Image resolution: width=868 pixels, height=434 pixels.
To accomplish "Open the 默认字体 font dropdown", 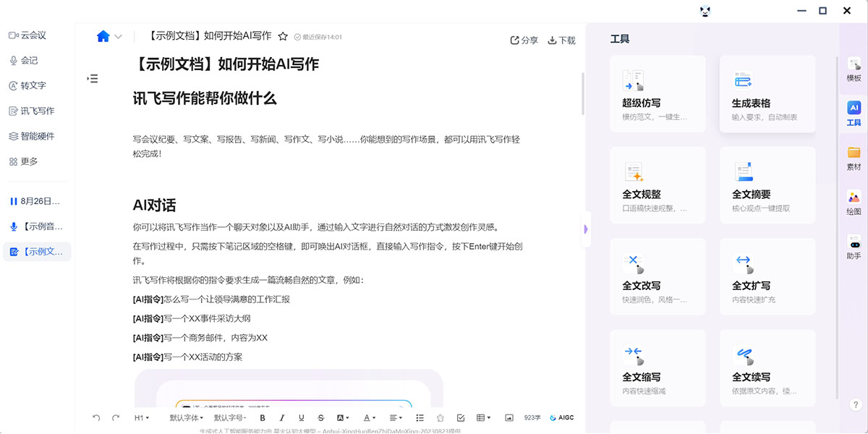I will click(x=186, y=418).
